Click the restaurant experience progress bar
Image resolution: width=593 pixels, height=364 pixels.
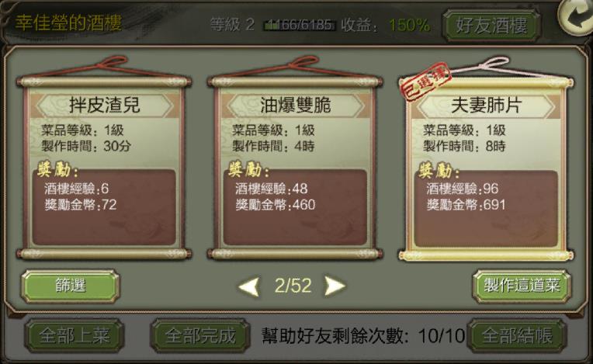pos(300,26)
